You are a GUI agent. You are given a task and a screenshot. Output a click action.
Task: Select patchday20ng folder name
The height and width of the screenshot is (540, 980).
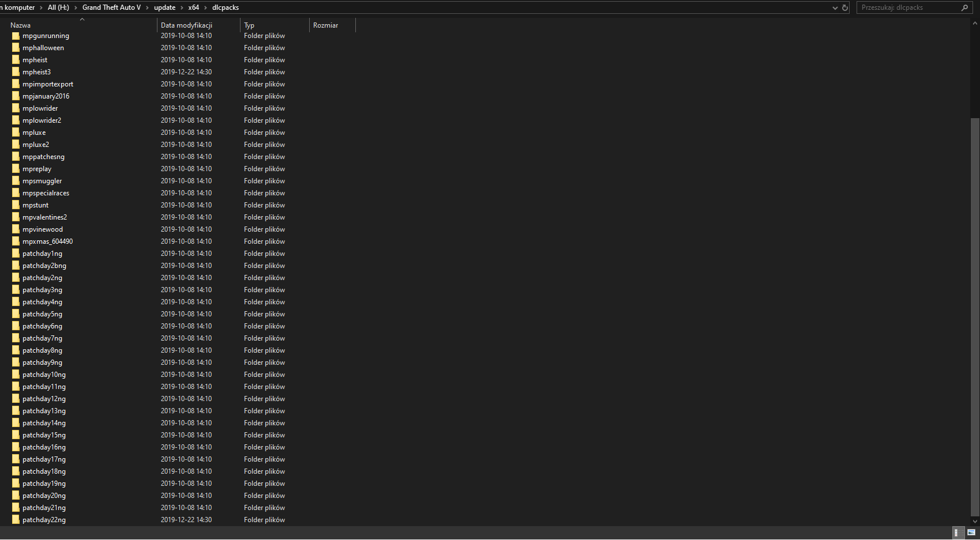click(44, 496)
